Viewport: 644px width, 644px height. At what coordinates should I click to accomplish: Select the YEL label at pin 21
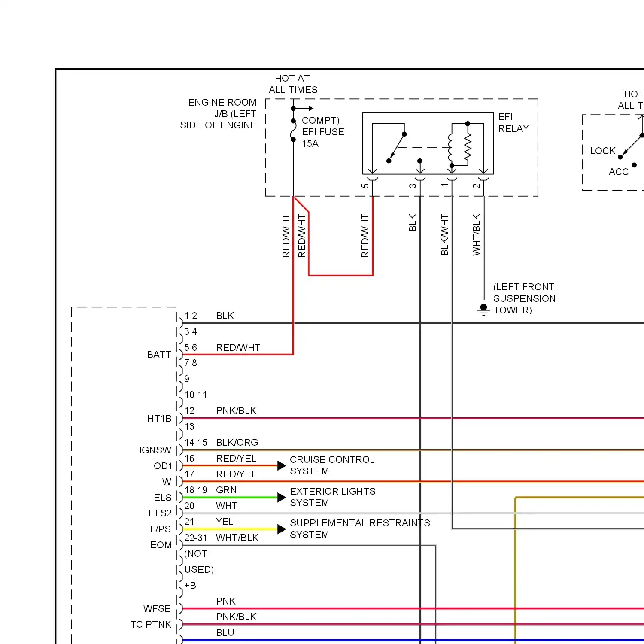(225, 522)
